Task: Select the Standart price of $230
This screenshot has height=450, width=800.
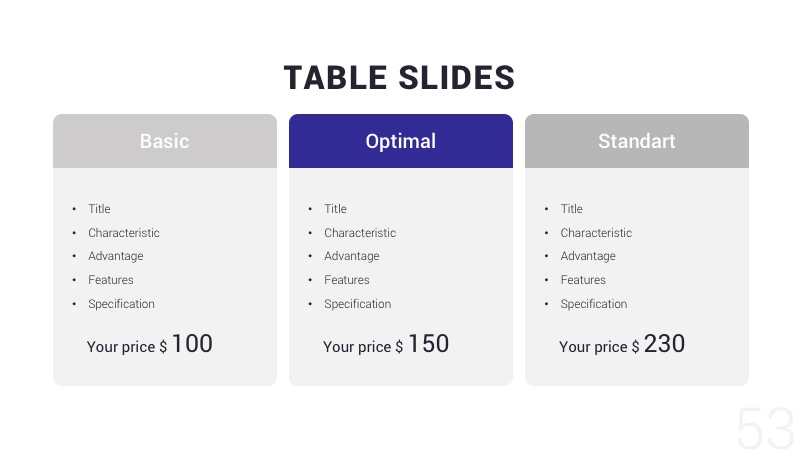Action: click(622, 345)
